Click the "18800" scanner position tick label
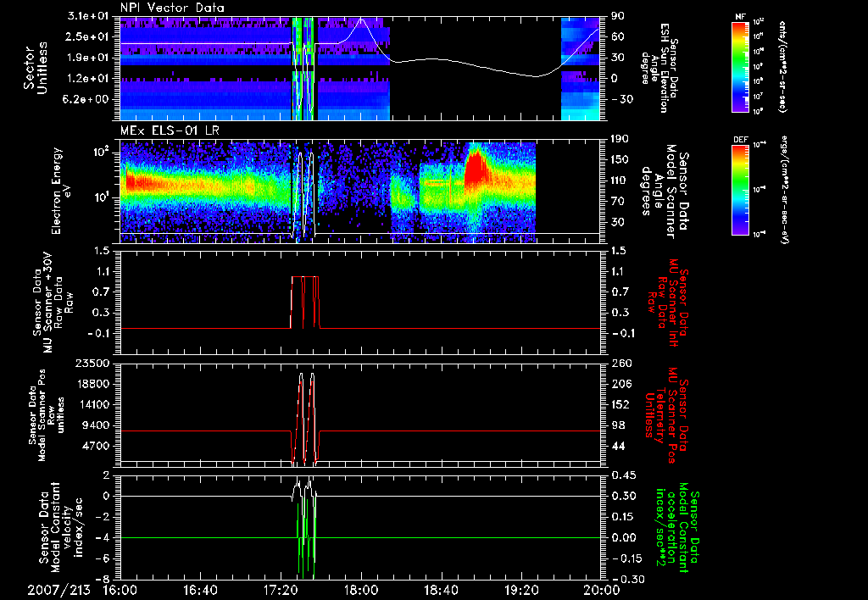This screenshot has width=868, height=600. [x=93, y=384]
